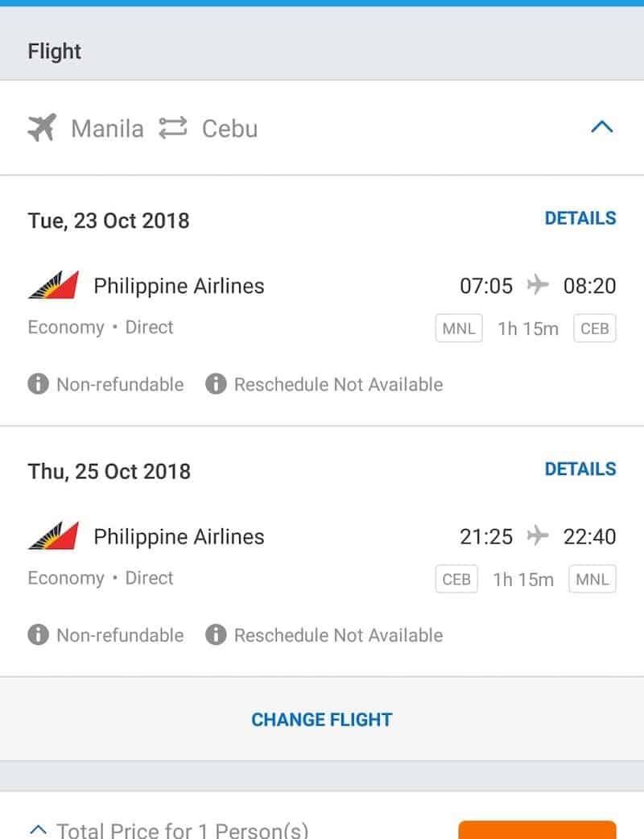
Task: Click plane arrow between 21:25 and 22:40
Action: point(538,536)
